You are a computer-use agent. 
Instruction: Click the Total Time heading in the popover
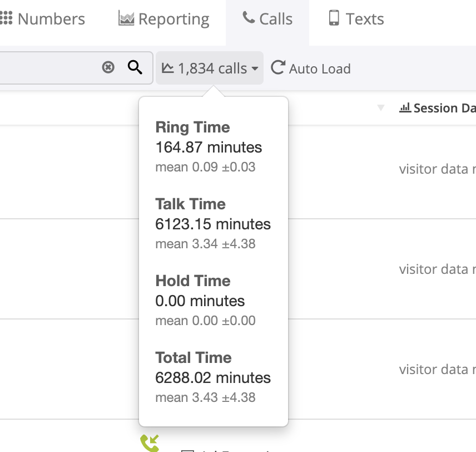(194, 357)
